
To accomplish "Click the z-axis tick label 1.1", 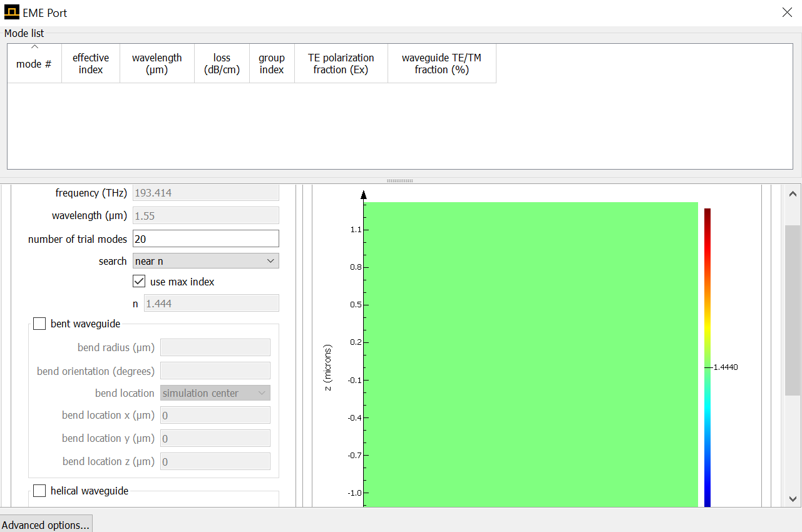I will click(x=356, y=230).
